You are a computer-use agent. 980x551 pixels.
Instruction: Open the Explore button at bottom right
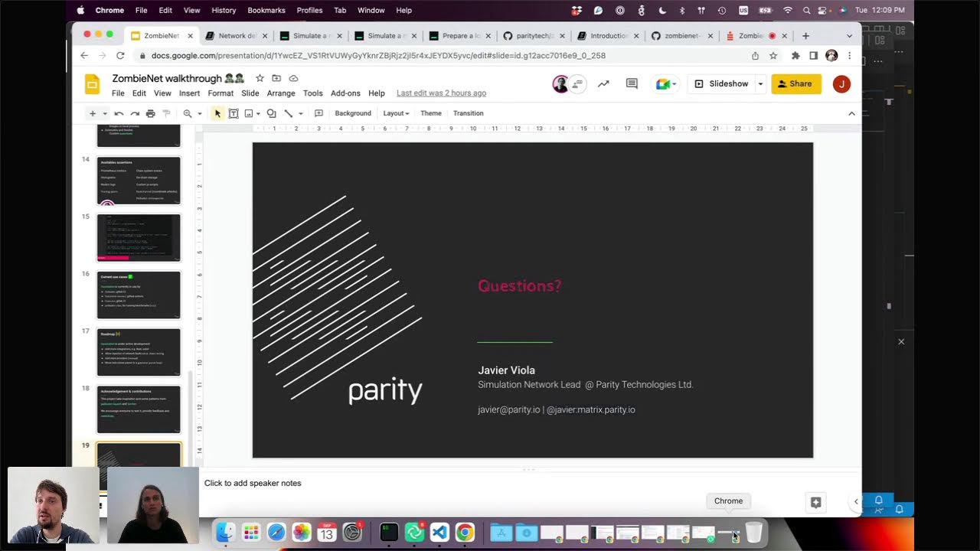click(816, 502)
